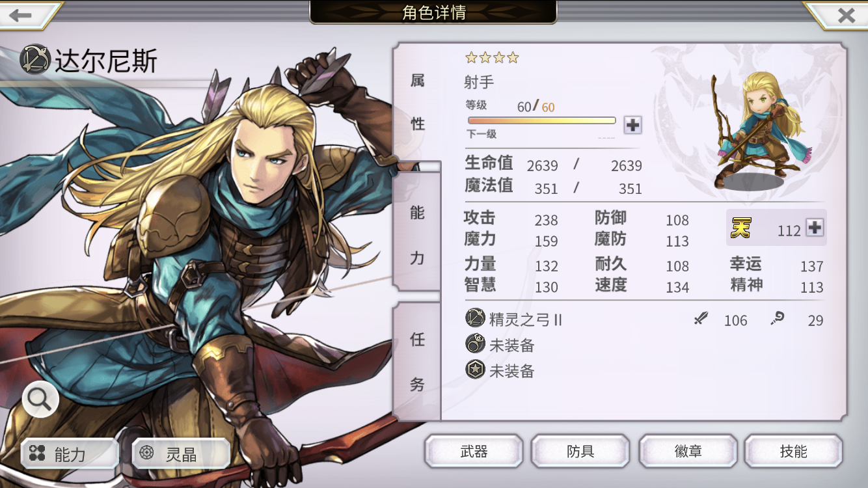Tap the empty star badge slot icon
This screenshot has height=488, width=868.
[x=476, y=370]
